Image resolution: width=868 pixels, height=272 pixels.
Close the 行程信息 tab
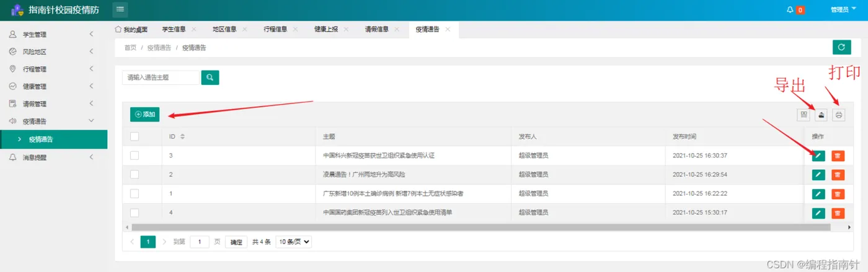[296, 29]
